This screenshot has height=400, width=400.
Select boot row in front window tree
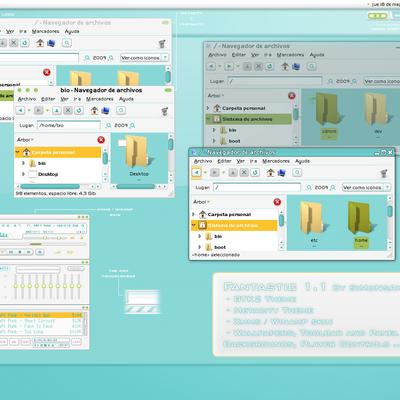click(234, 247)
